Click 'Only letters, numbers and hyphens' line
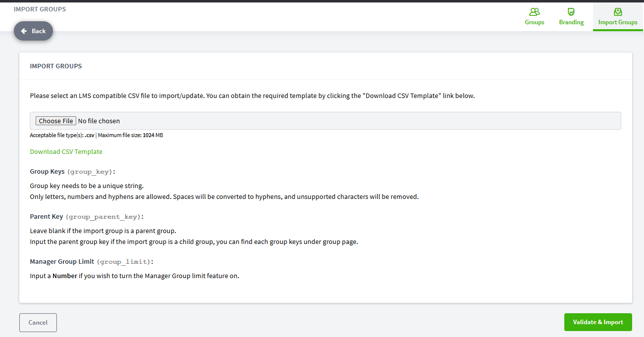644x337 pixels. [224, 196]
